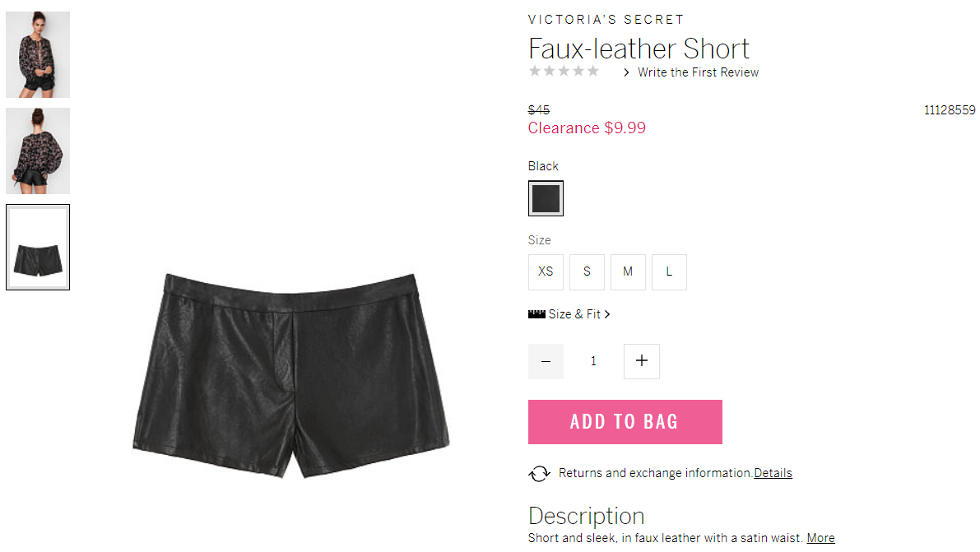Click the minus quantity icon
Viewport: 980px width, 552px height.
pos(546,361)
